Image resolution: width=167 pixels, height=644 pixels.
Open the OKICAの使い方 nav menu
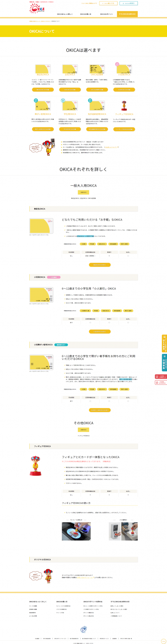(x=86, y=14)
